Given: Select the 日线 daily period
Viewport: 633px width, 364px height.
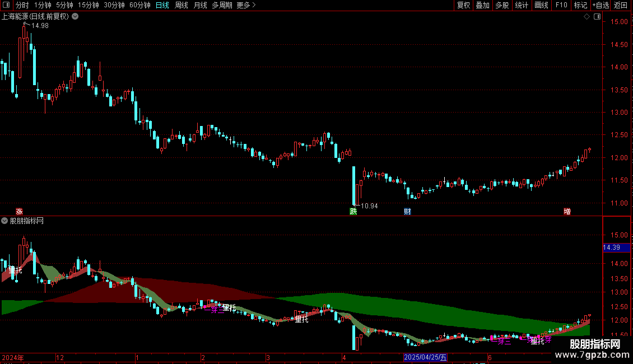Looking at the screenshot, I should point(162,5).
